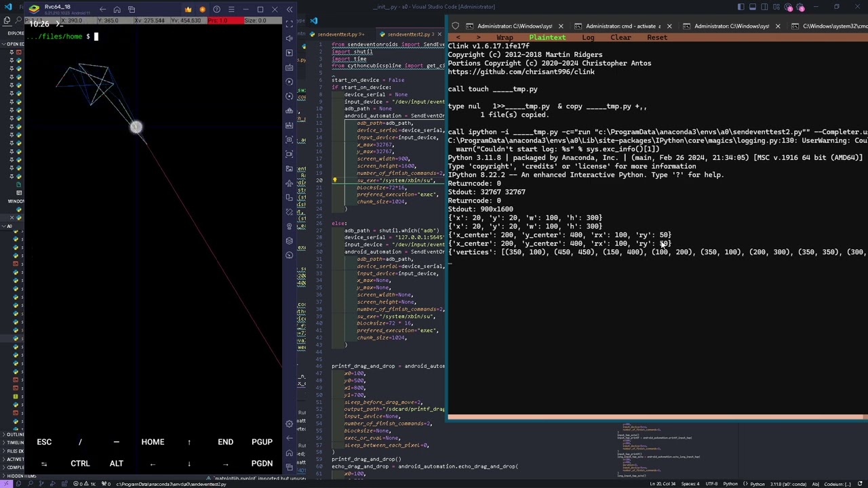Toggle panel layout icon in VS Code title bar
Image resolution: width=868 pixels, height=488 pixels.
tap(753, 7)
